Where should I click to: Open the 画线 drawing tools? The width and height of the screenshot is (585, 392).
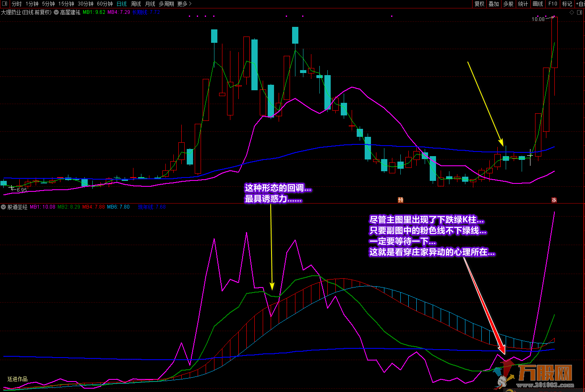[538, 4]
